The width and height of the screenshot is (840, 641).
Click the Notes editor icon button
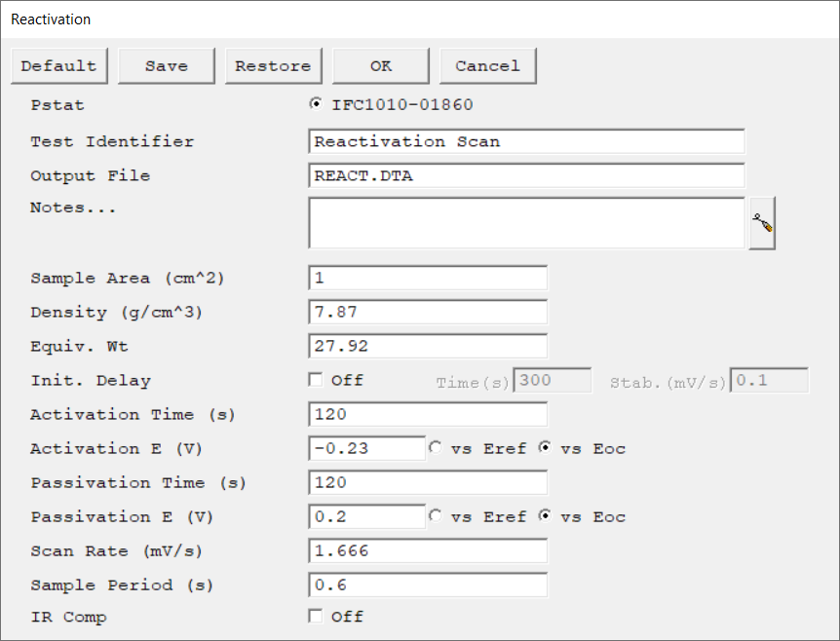[762, 224]
